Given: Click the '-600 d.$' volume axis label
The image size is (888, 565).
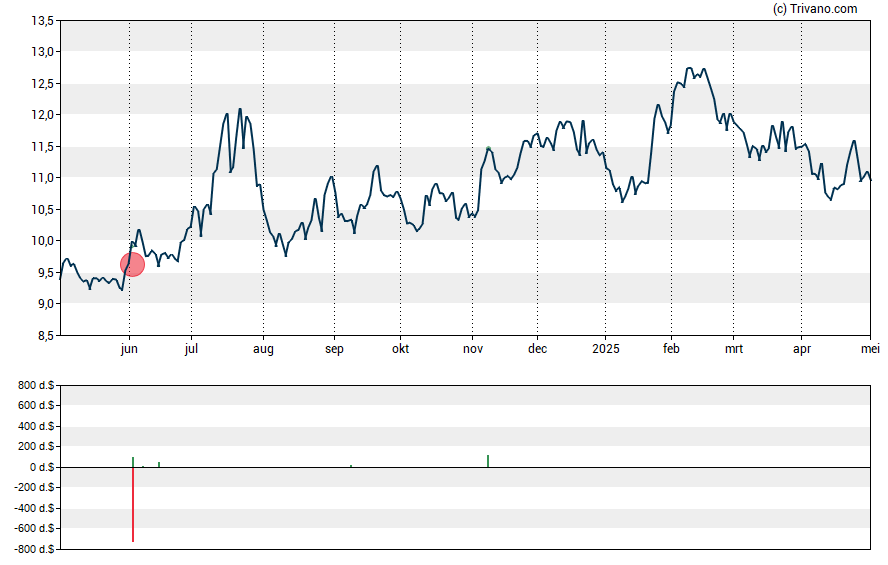Looking at the screenshot, I should pos(35,529).
